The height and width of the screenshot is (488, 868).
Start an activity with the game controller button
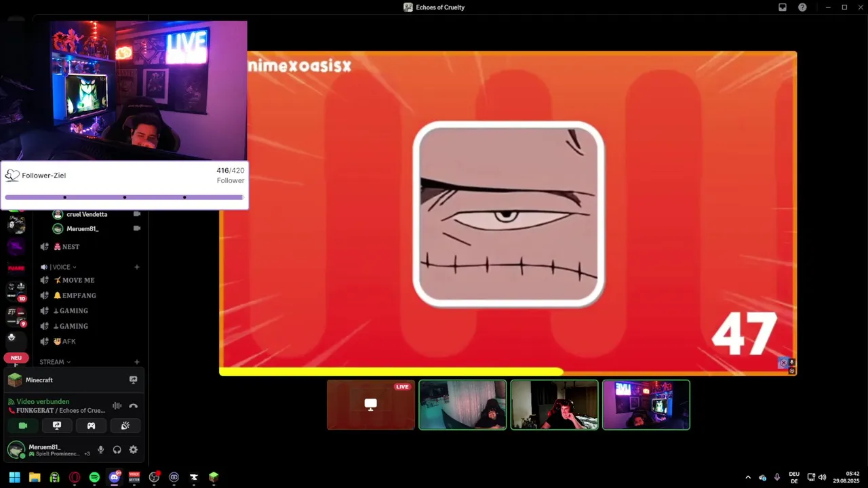pos(91,426)
